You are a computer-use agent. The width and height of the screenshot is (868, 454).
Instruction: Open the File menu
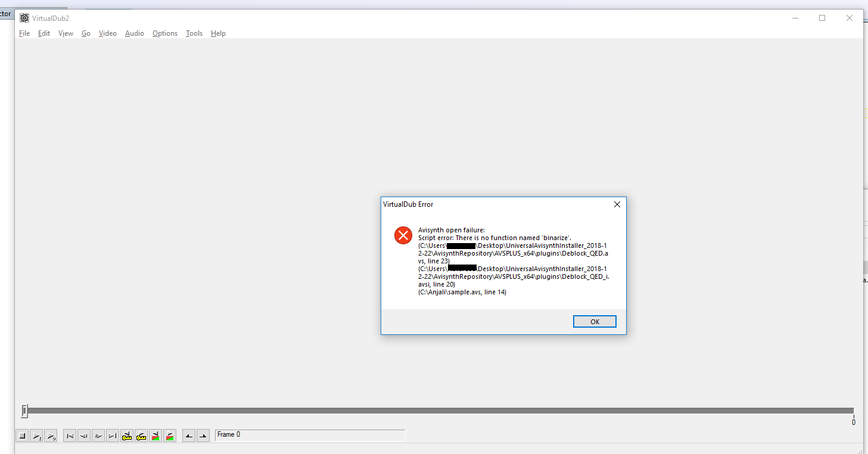click(24, 33)
